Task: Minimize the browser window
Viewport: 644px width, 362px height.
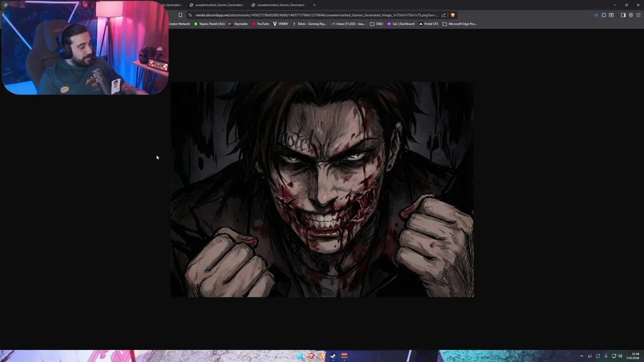Action: click(x=615, y=5)
